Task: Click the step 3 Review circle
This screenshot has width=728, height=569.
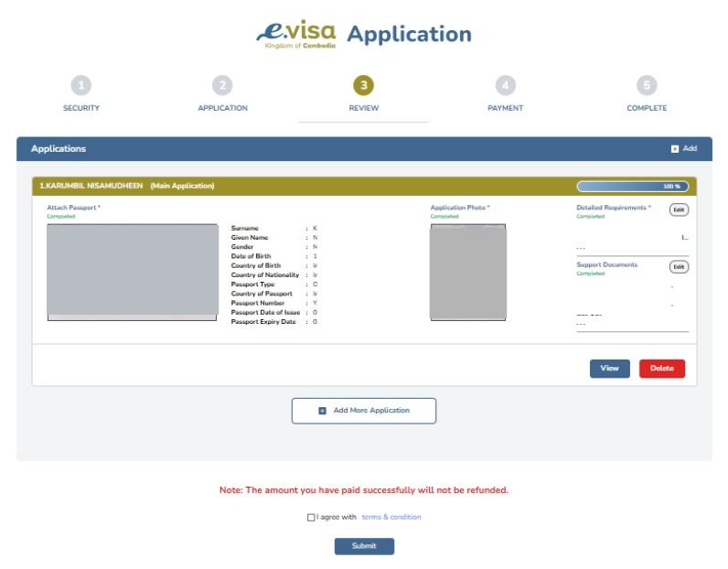Action: 364,86
